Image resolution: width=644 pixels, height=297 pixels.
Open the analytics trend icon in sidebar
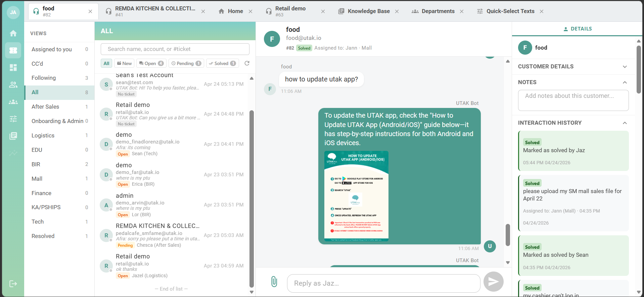13,153
